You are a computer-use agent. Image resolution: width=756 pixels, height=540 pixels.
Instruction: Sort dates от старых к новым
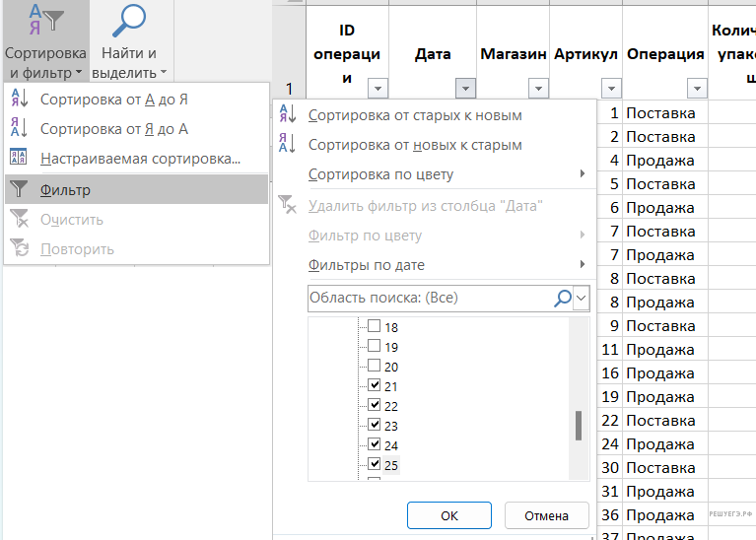415,115
